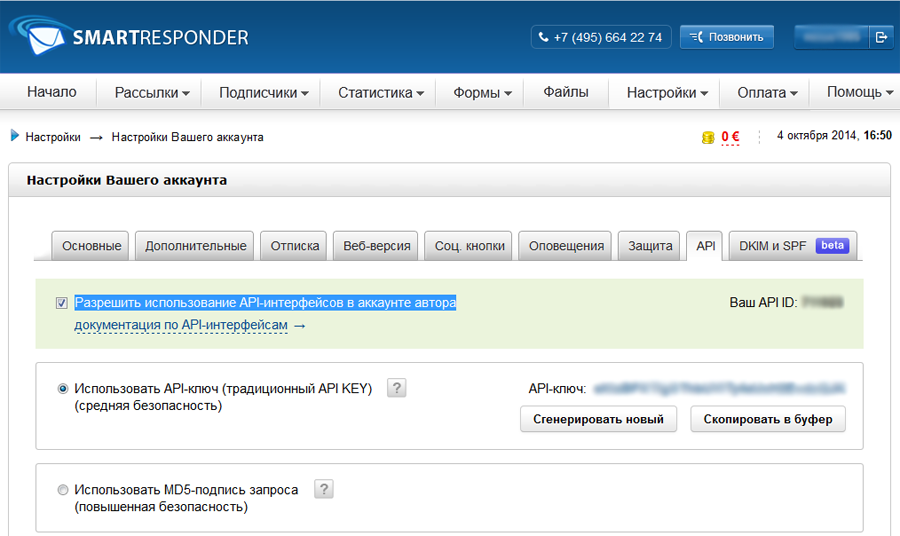Switch to the Дополнительные tab
Screen dimensions: 900x536
click(x=195, y=246)
